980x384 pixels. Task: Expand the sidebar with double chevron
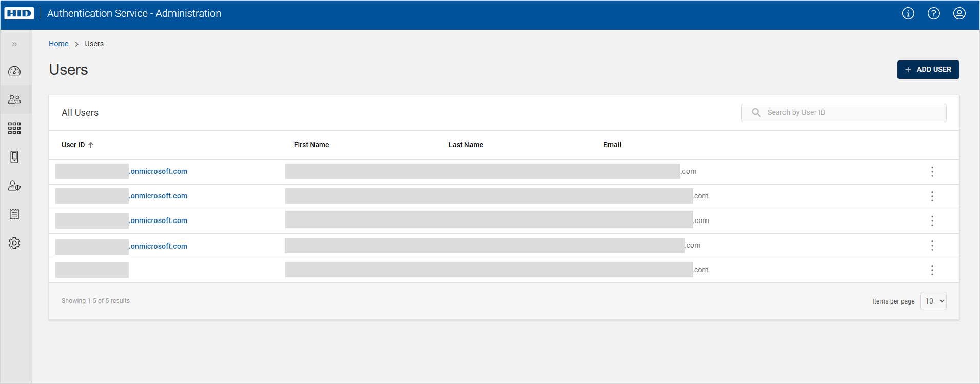pos(14,44)
